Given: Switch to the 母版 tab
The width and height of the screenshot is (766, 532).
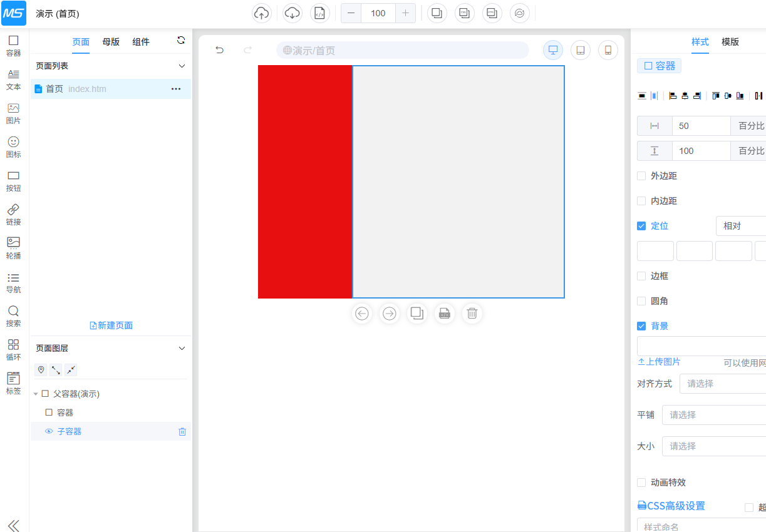Looking at the screenshot, I should click(x=111, y=42).
